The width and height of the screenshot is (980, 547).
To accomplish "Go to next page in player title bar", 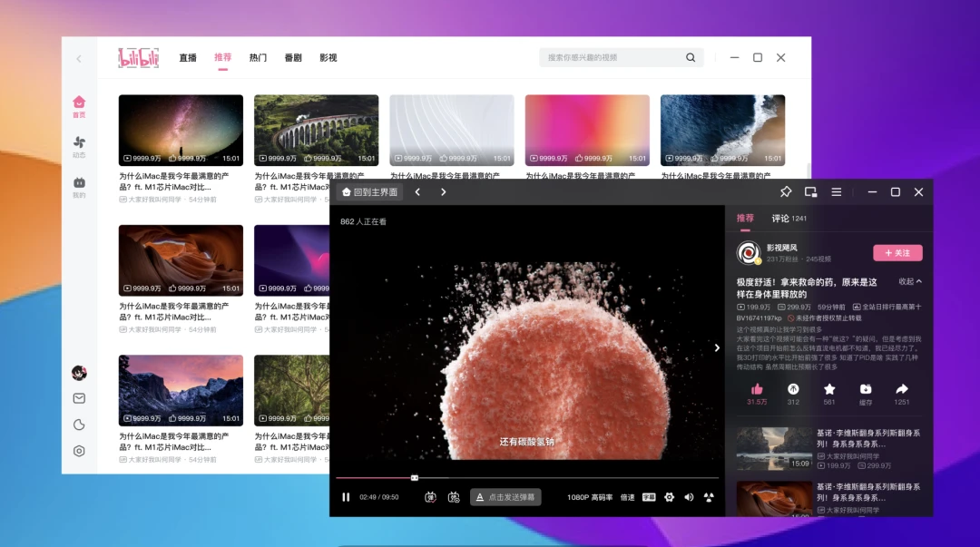I will [443, 192].
